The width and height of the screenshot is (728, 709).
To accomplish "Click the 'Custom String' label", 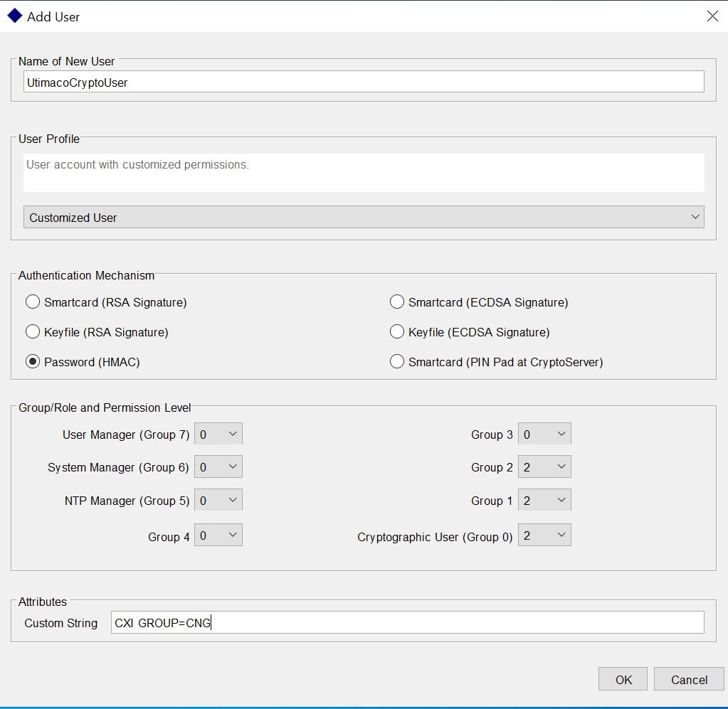I will [60, 623].
